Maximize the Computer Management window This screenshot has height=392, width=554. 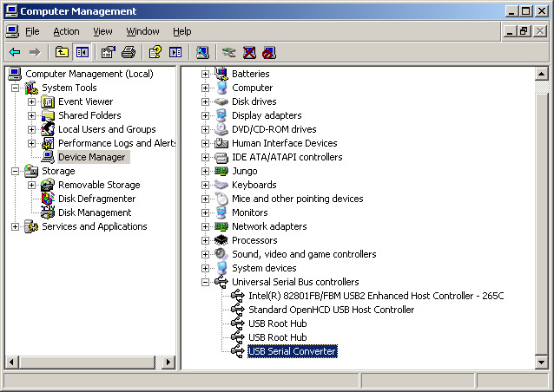coord(525,11)
